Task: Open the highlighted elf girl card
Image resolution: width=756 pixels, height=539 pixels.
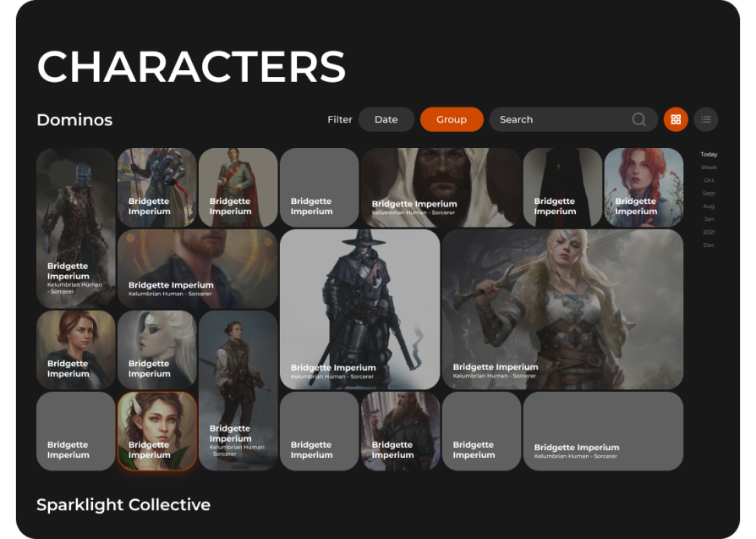Action: point(157,432)
